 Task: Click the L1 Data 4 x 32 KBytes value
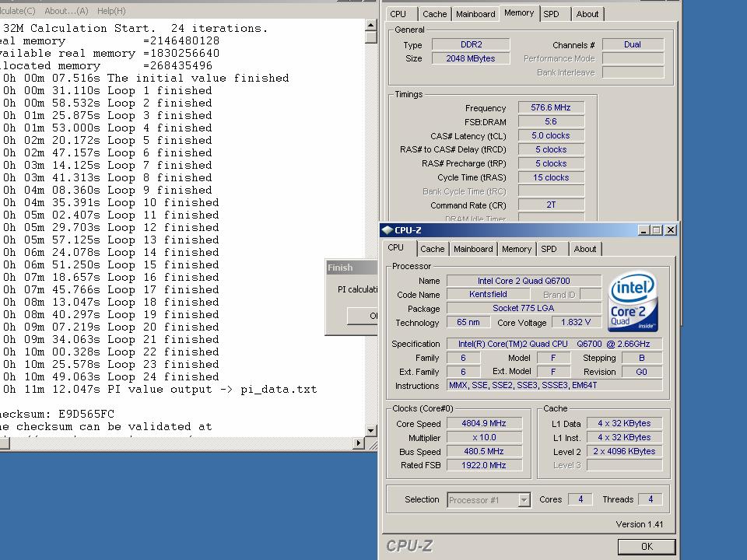tap(624, 423)
